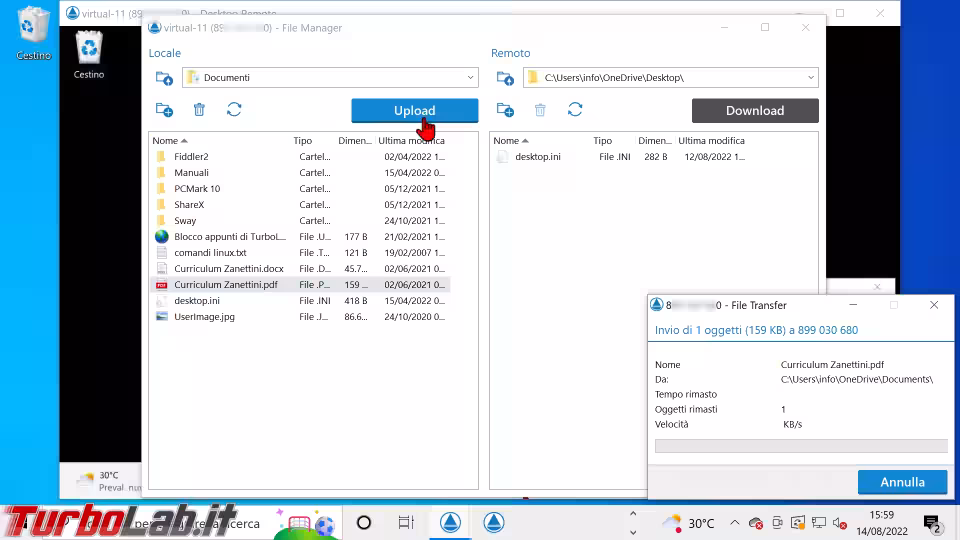Open weather widget showing 30°C on taskbar
Screen dimensions: 960x540
tap(689, 523)
